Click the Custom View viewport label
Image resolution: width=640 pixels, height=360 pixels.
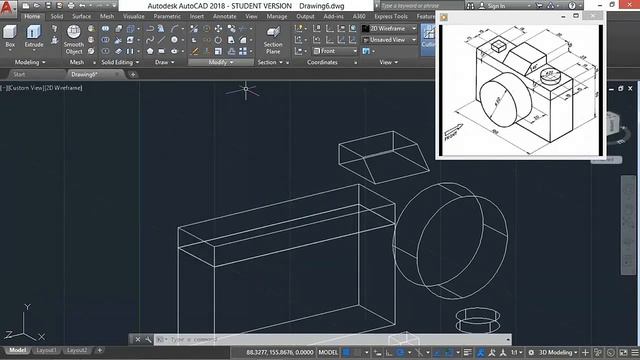coord(27,88)
